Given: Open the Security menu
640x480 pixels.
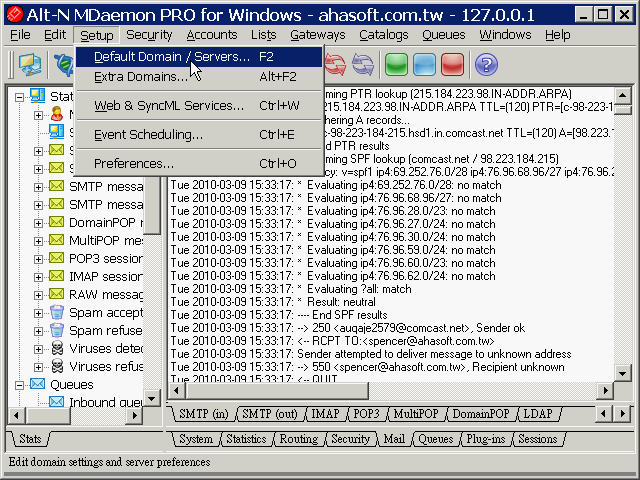Looking at the screenshot, I should pyautogui.click(x=149, y=35).
